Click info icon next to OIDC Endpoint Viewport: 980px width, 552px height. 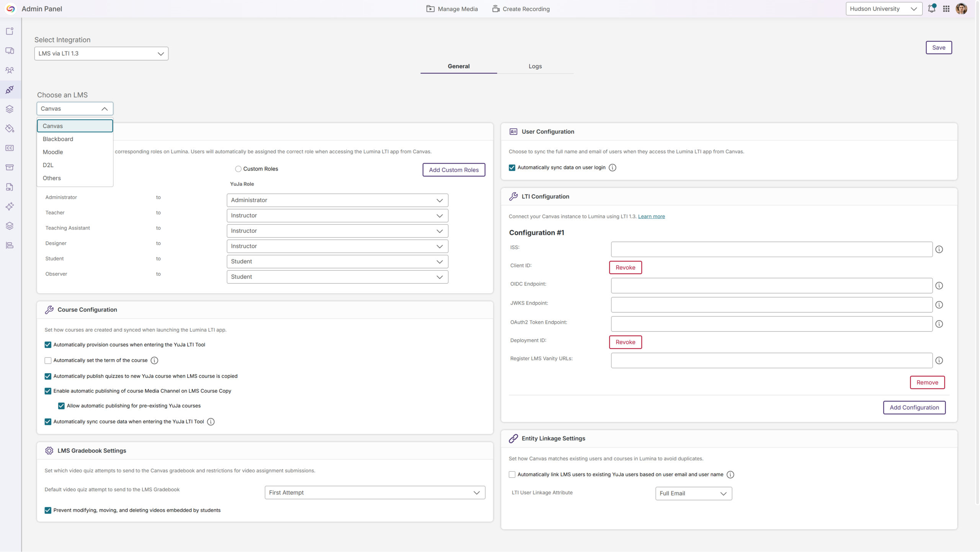939,286
